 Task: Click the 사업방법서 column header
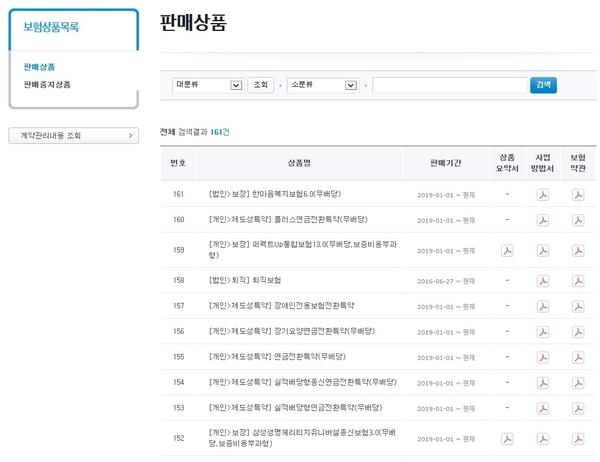pyautogui.click(x=543, y=163)
